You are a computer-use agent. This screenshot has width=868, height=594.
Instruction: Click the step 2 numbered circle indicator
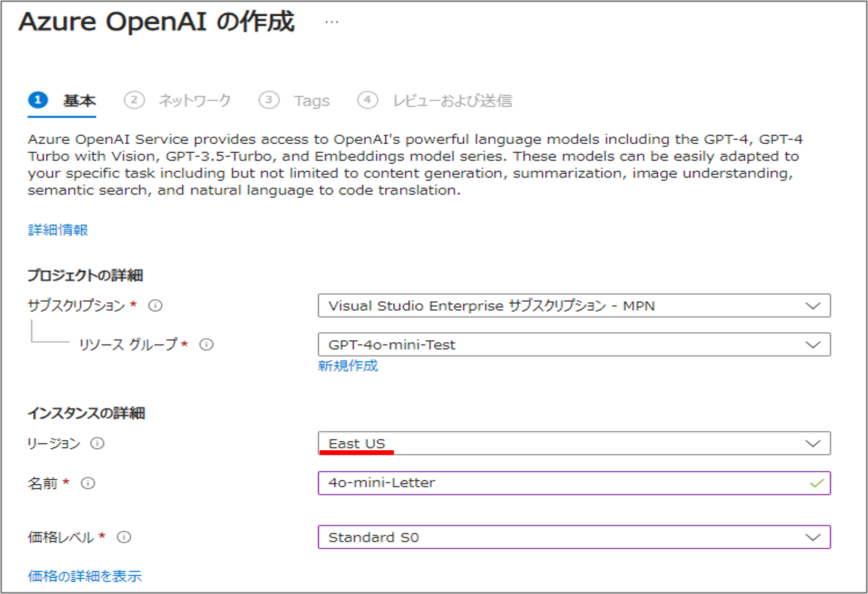coord(135,100)
